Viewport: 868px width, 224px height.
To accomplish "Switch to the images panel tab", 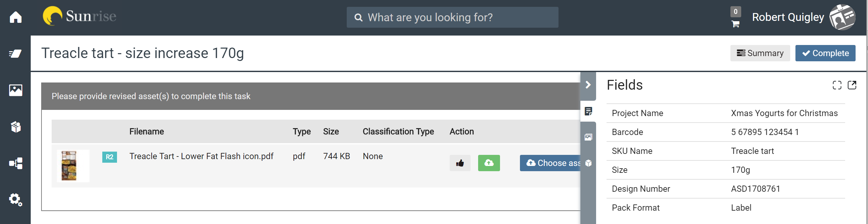I will click(x=588, y=137).
